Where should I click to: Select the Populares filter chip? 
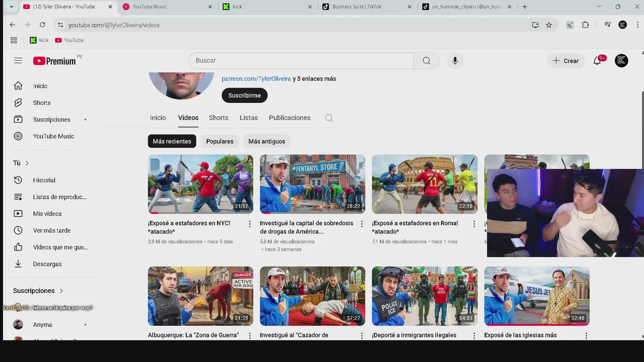pos(220,141)
